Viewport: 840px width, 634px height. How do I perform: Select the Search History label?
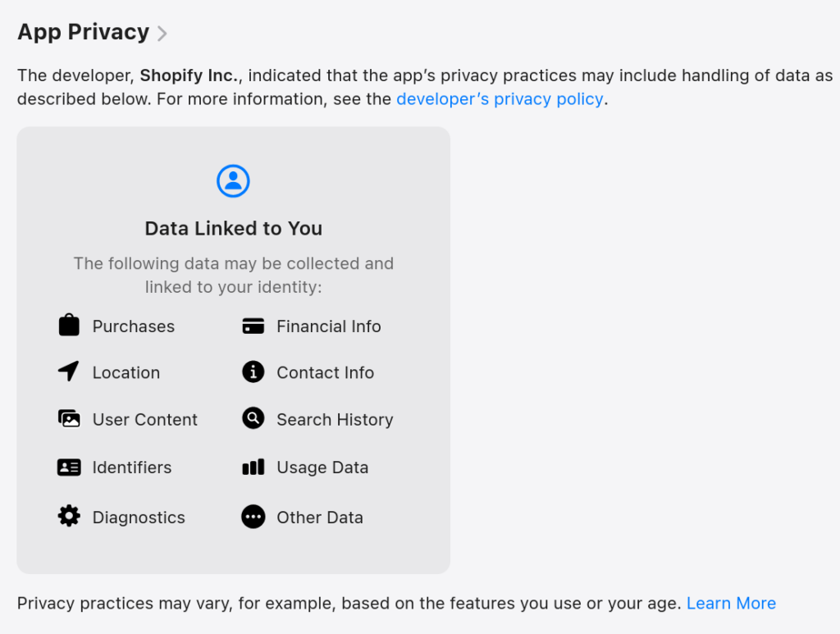point(335,420)
